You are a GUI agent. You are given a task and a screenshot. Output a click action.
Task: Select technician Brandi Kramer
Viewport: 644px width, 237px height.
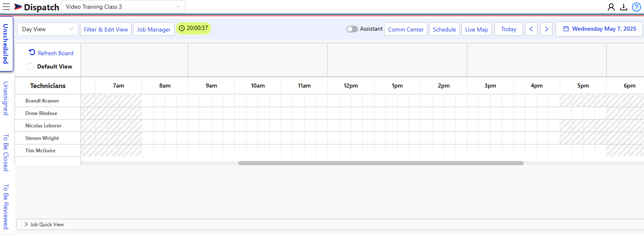[x=42, y=101]
